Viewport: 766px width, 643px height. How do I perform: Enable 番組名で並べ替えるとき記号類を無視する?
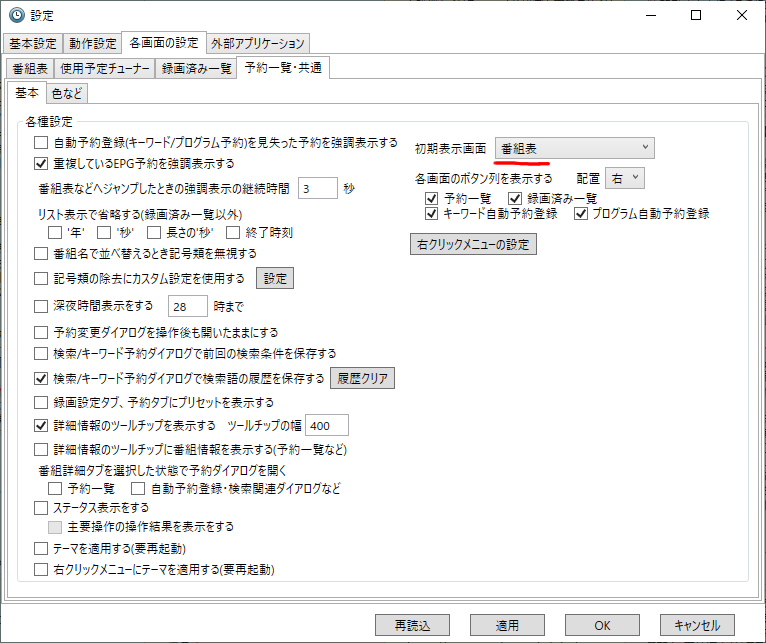click(41, 254)
